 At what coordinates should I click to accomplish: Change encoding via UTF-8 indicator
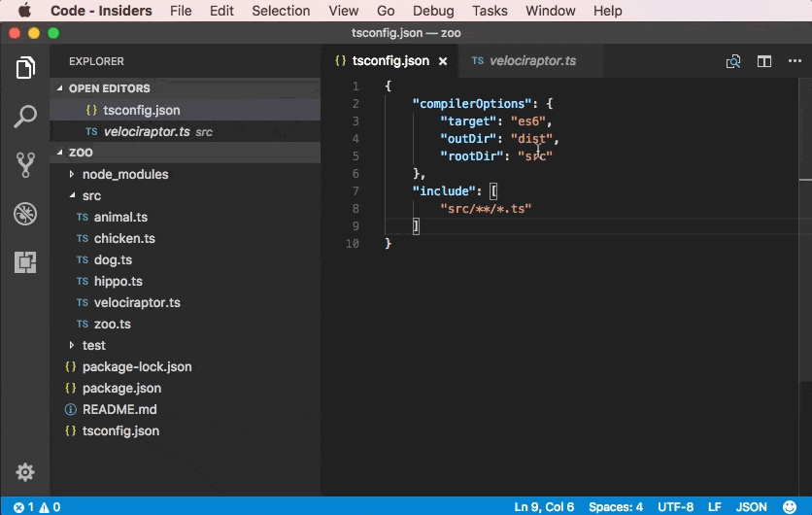(x=675, y=506)
